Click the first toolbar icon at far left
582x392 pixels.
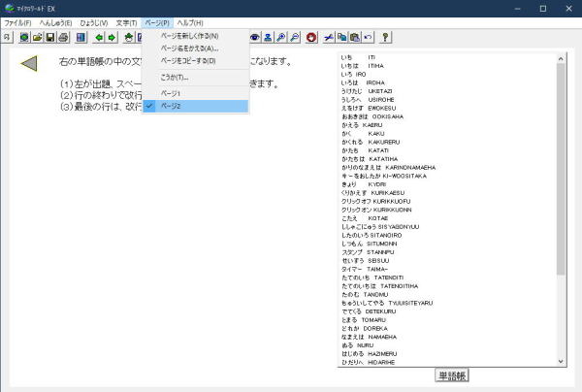[x=7, y=37]
